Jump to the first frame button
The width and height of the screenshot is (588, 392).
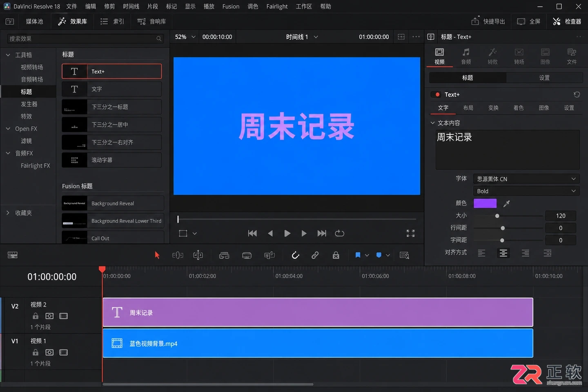pos(252,233)
